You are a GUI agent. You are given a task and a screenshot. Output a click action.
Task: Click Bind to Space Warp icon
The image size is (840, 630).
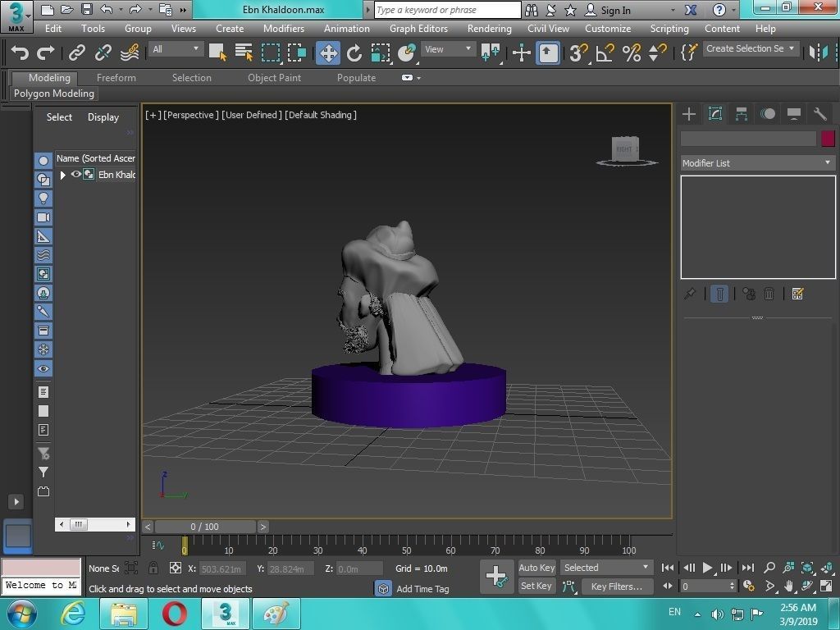[x=130, y=52]
